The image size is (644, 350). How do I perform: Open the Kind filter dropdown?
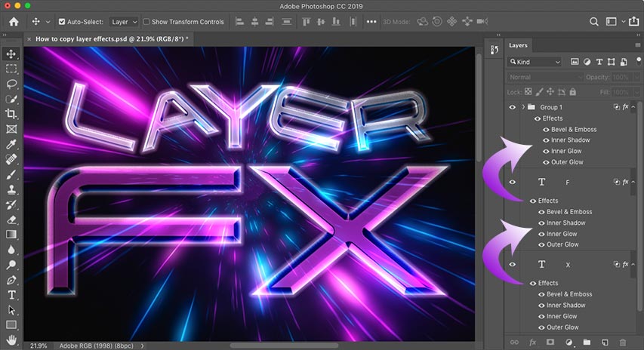[x=535, y=61]
